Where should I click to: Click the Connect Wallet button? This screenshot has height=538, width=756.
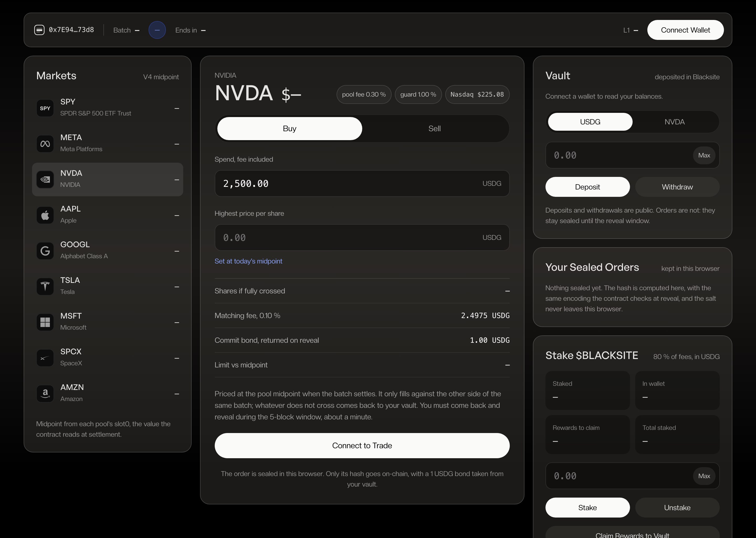tap(685, 30)
